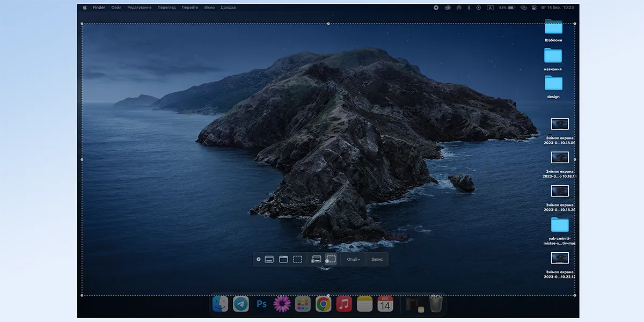644x322 pixels.
Task: Open the Редагування menu
Action: [140, 8]
